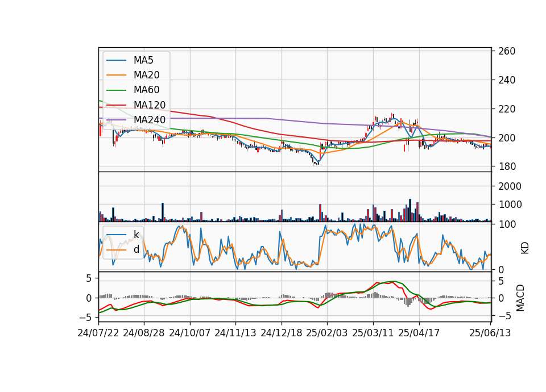Click the tallest volume bar near 25/04/17
This screenshot has width=546, height=392.
(410, 210)
